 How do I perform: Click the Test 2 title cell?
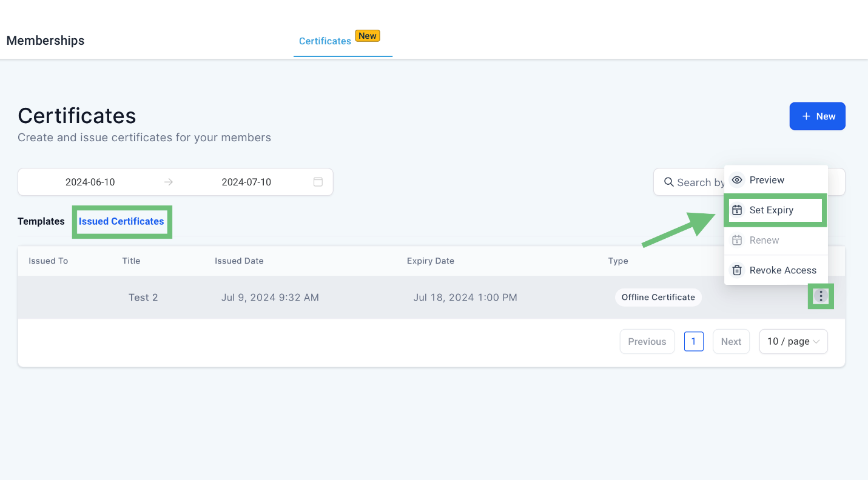[x=143, y=298]
